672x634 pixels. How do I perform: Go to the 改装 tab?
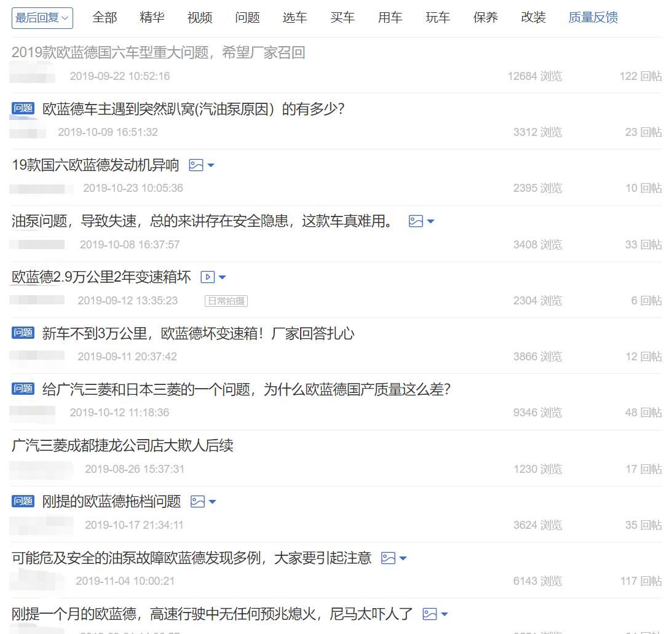[533, 18]
